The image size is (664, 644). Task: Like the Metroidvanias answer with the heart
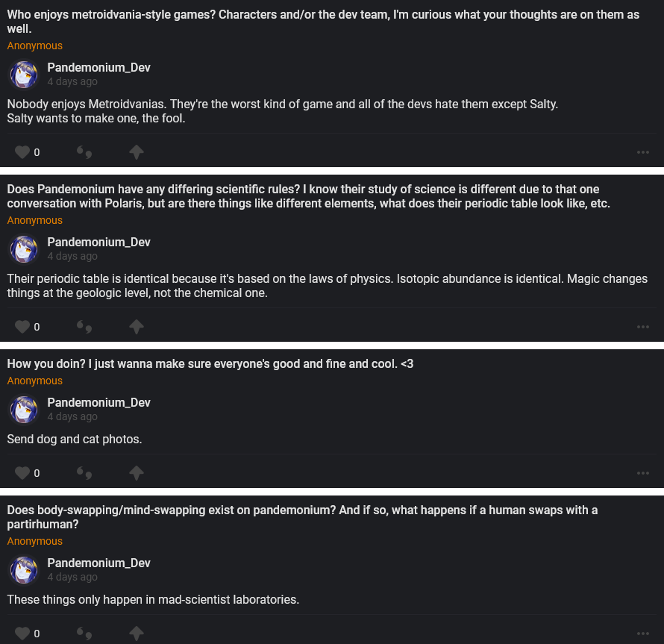point(22,152)
